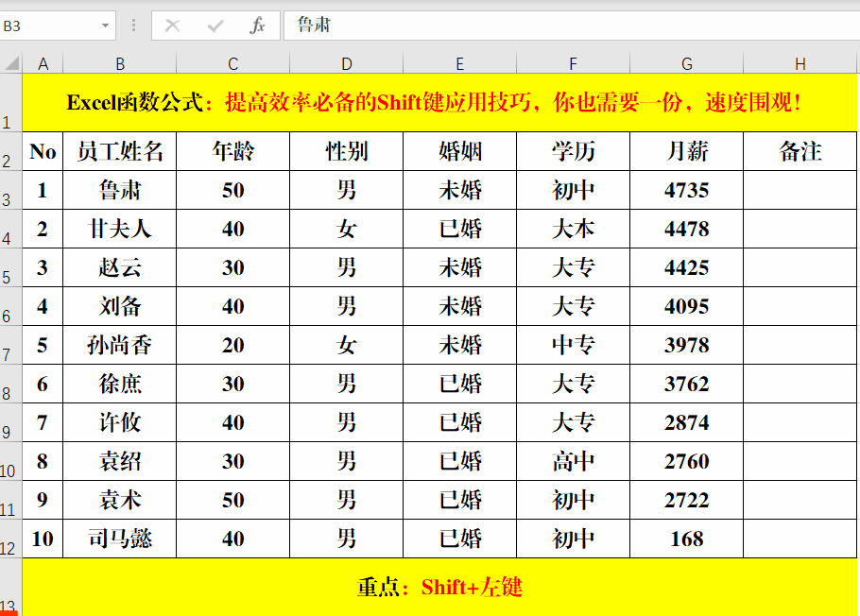Click the 中专 education cell

tap(573, 345)
